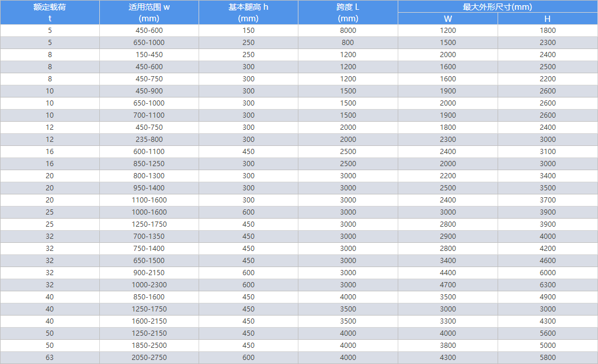This screenshot has width=598, height=364.
Task: Click the 基本腿高 h column header
Action: [x=248, y=12]
